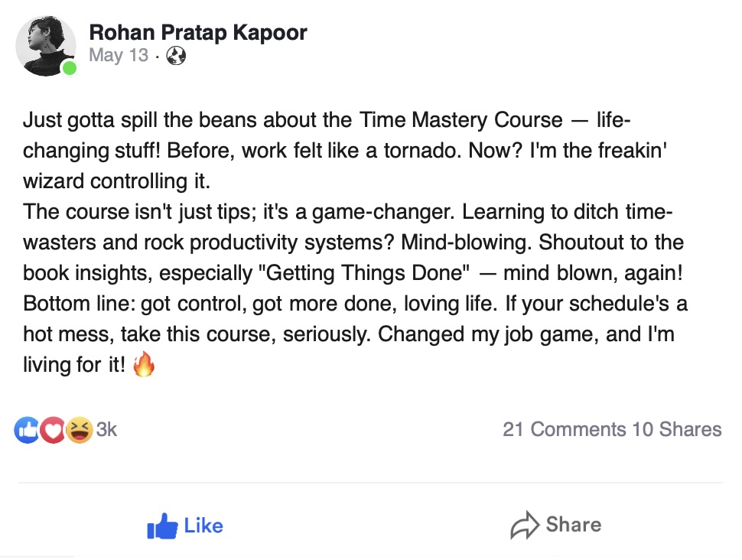Click the green online status dot

pyautogui.click(x=70, y=69)
